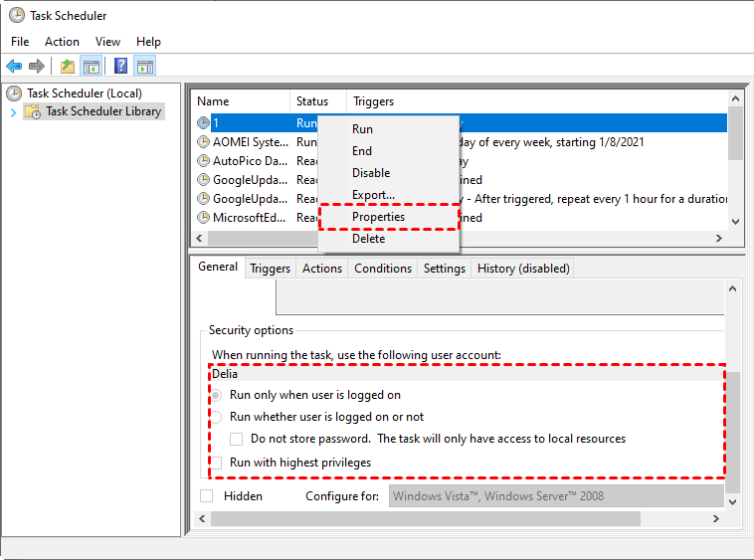Click the Forward arrow toolbar icon
This screenshot has height=560, width=754.
(x=37, y=67)
